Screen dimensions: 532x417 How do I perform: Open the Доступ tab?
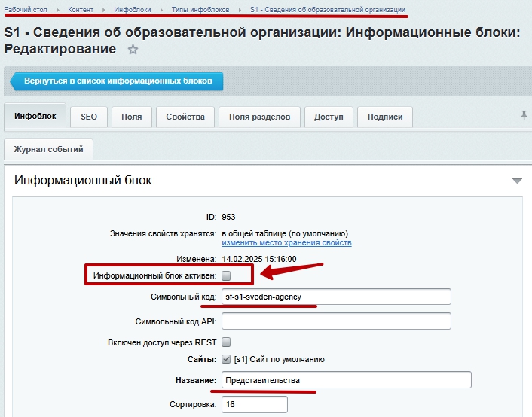coord(329,117)
